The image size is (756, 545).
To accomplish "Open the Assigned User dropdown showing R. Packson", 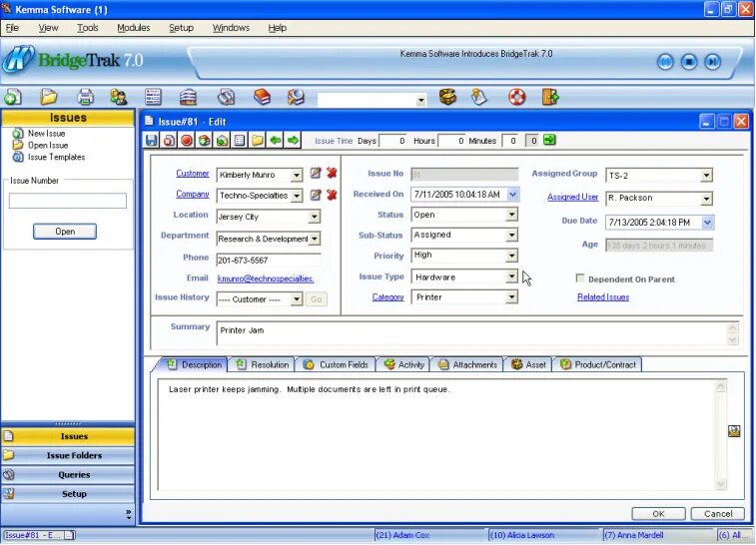I will (x=706, y=198).
